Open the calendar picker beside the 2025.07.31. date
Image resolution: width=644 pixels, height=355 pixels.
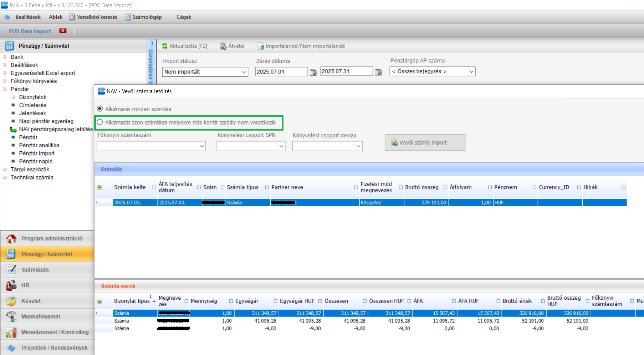(x=378, y=72)
